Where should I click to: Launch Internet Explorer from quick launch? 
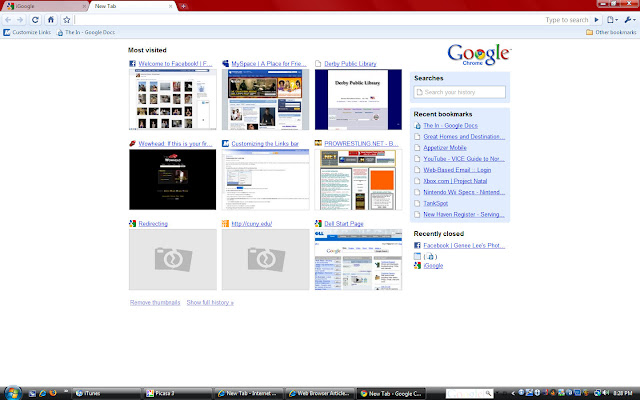click(x=42, y=393)
